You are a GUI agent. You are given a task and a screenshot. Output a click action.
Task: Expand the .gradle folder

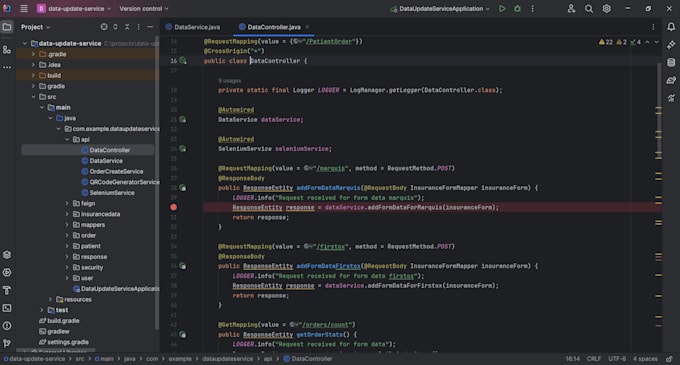33,54
